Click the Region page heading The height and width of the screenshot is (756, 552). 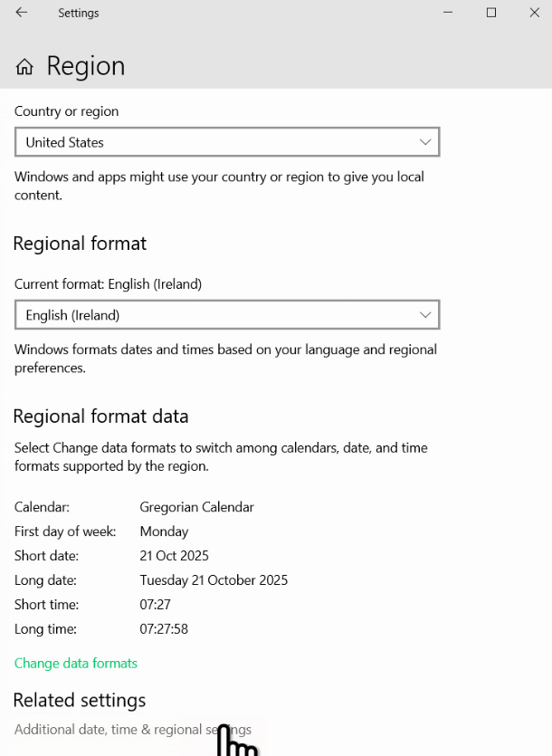tap(86, 66)
